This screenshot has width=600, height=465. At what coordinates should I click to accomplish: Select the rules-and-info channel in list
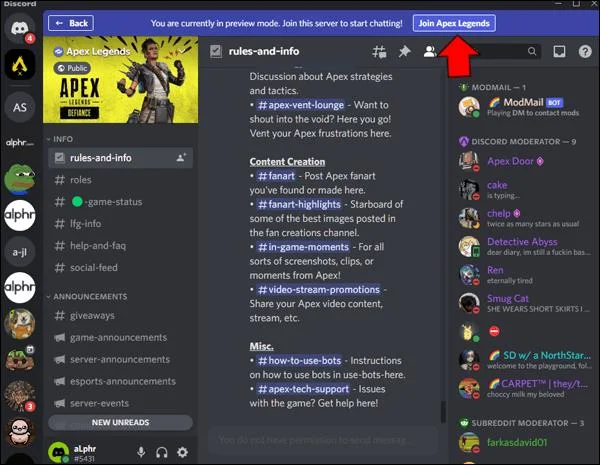[x=120, y=158]
